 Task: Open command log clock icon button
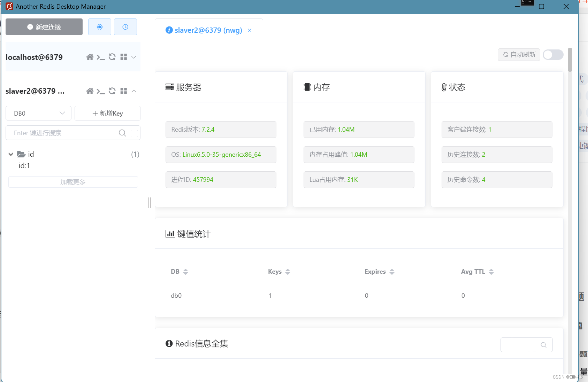[x=125, y=27]
